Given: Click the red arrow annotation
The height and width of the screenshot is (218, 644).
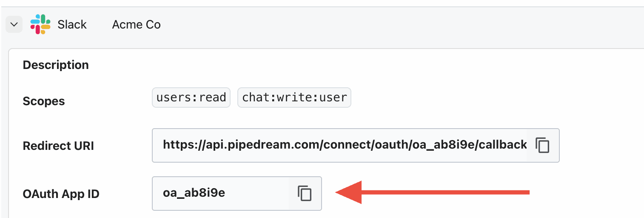Looking at the screenshot, I should 432,192.
